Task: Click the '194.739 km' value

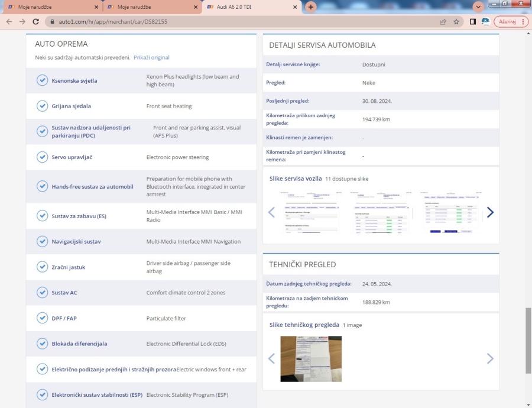Action: point(376,119)
